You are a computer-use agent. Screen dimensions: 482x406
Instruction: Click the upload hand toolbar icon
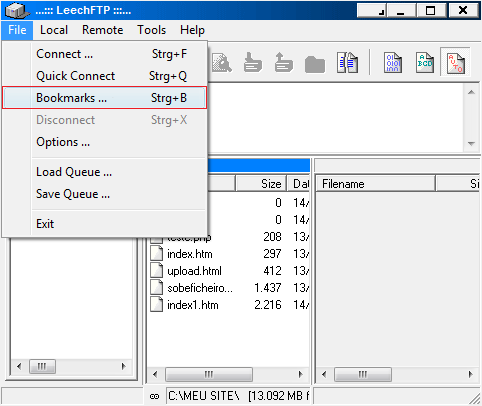(x=283, y=62)
